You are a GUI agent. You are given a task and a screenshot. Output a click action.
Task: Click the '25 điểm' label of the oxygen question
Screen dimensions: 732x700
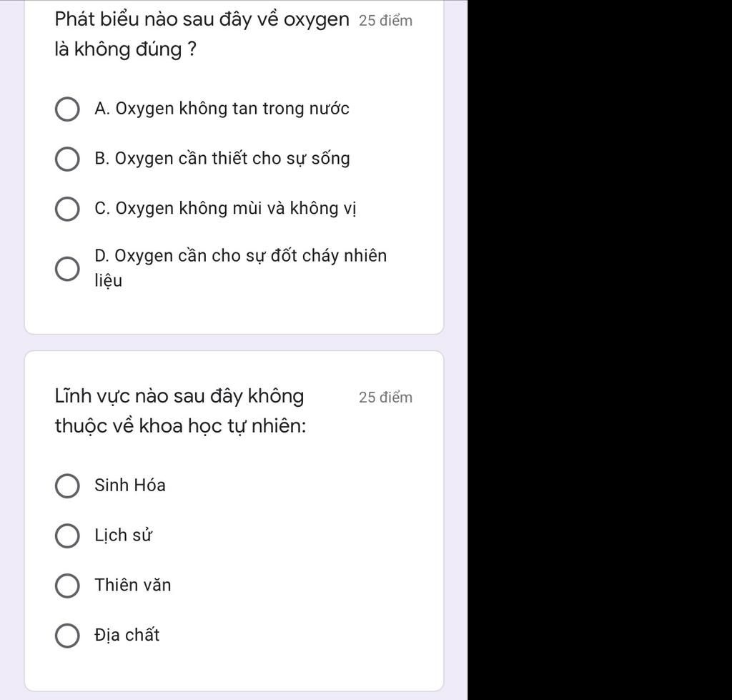point(385,21)
